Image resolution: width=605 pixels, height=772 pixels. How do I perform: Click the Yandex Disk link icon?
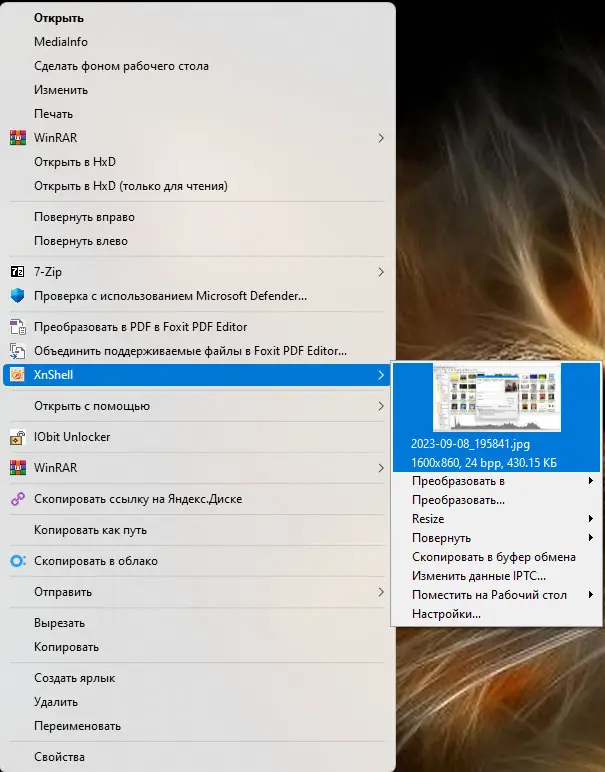click(18, 499)
